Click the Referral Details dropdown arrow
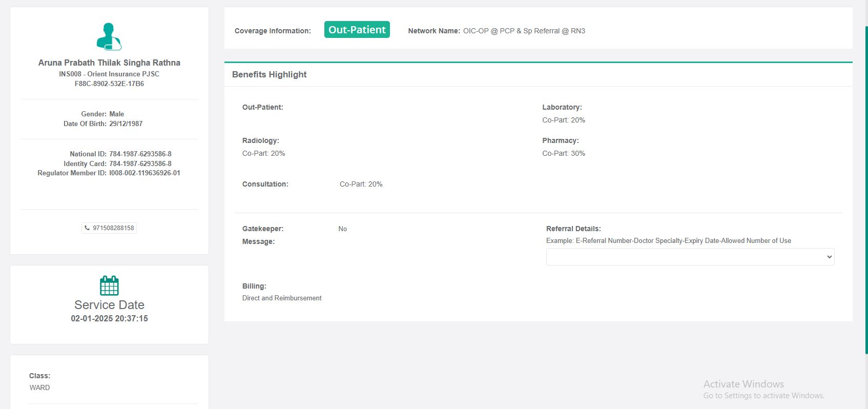This screenshot has height=409, width=868. point(829,257)
